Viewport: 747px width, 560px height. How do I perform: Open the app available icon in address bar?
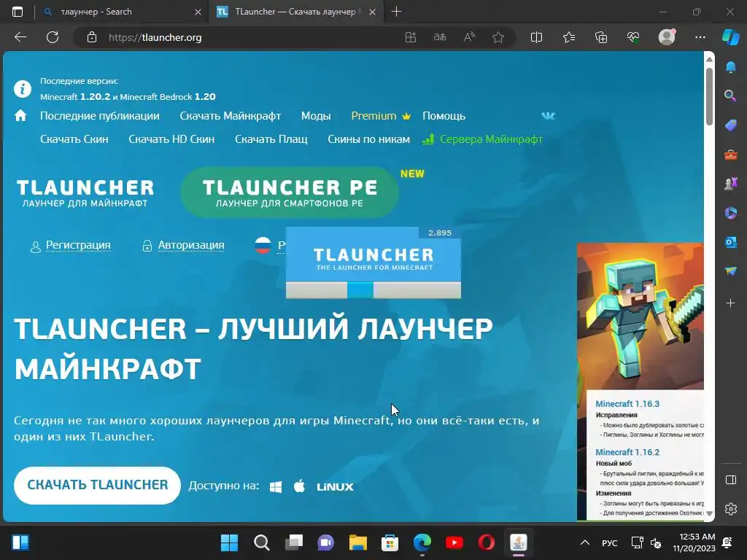(x=410, y=37)
